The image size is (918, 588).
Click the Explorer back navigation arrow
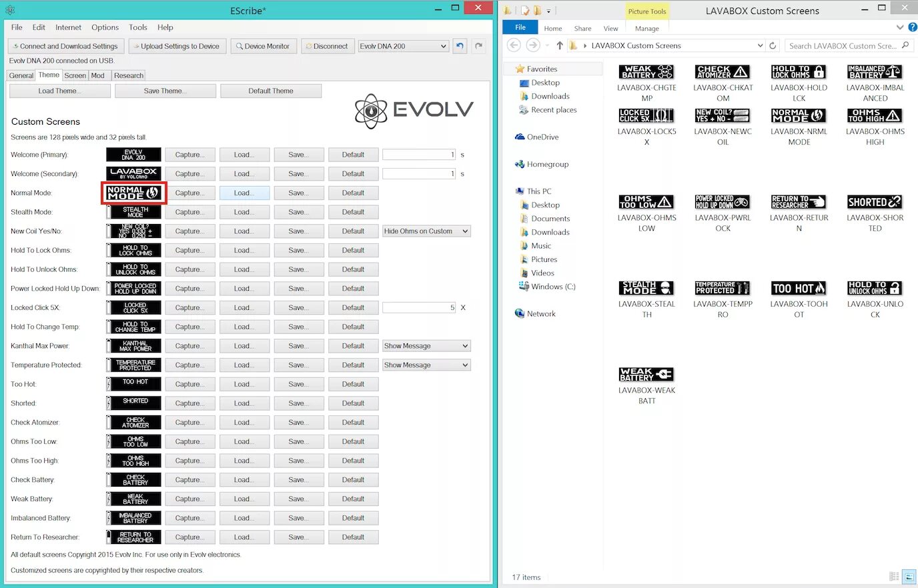[514, 45]
